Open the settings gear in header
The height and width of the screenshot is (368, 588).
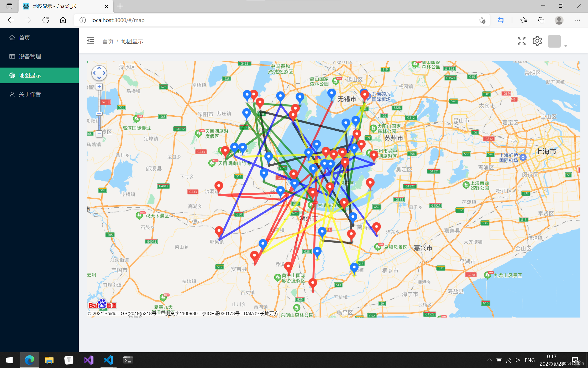pos(537,41)
